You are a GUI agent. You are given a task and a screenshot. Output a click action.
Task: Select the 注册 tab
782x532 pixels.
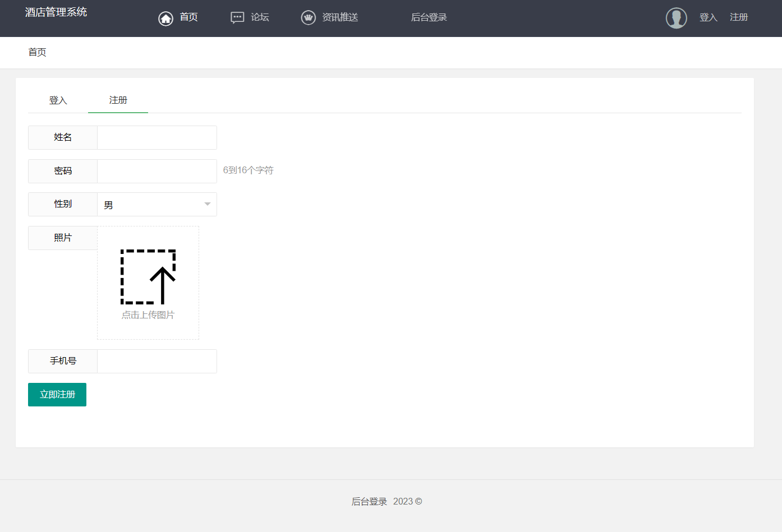click(x=118, y=100)
